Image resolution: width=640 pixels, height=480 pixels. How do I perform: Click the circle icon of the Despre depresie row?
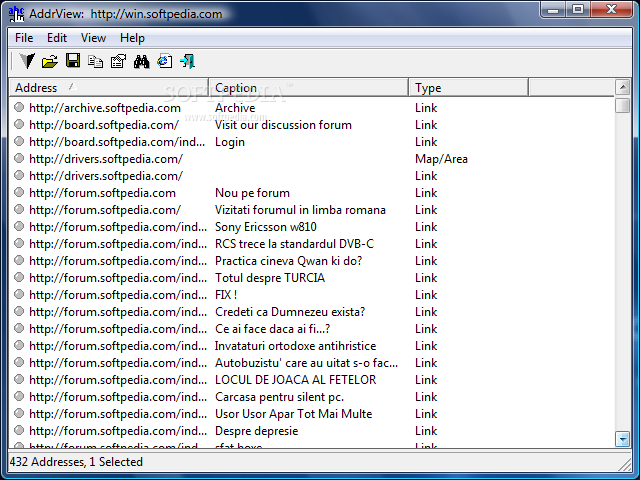[x=19, y=430]
